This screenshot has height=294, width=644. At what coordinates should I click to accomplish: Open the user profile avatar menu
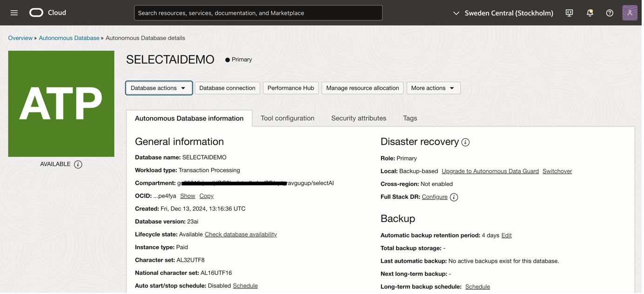point(630,13)
